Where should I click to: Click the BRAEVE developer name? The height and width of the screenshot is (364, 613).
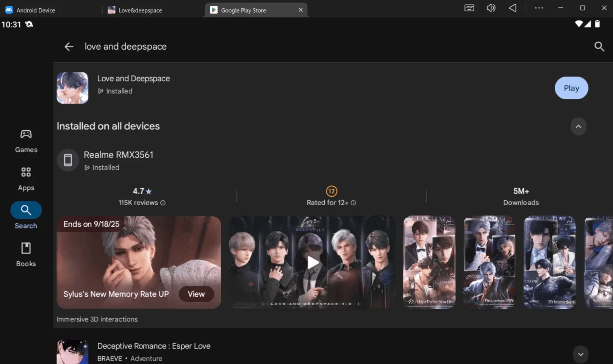(109, 359)
